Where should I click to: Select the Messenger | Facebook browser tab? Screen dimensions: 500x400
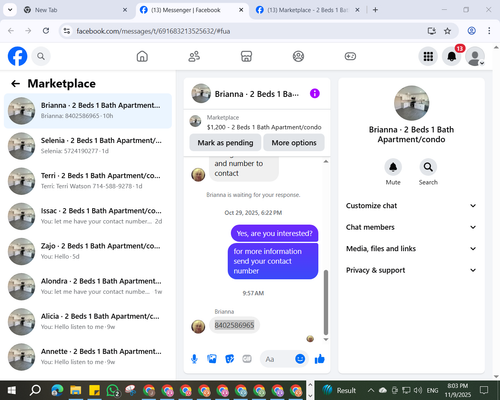(192, 10)
